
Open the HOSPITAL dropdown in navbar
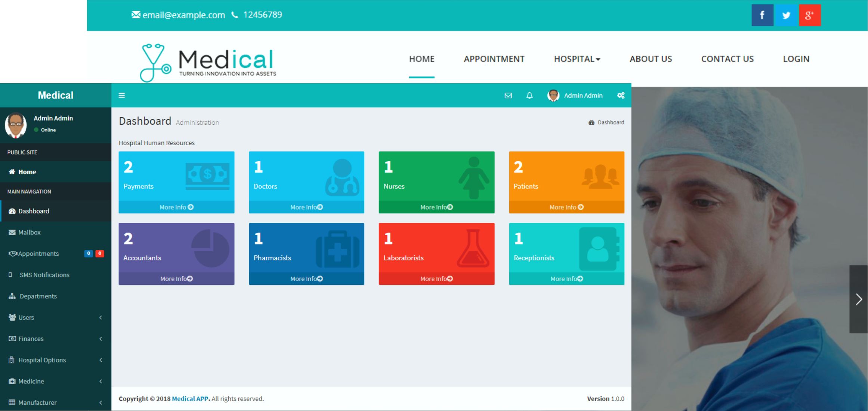577,59
